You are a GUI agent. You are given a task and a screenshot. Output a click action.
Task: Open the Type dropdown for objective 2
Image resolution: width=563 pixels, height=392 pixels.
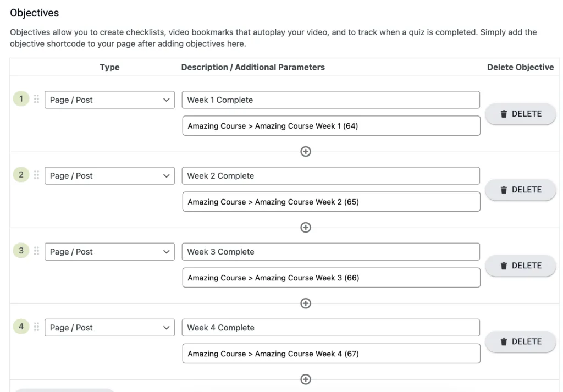109,175
